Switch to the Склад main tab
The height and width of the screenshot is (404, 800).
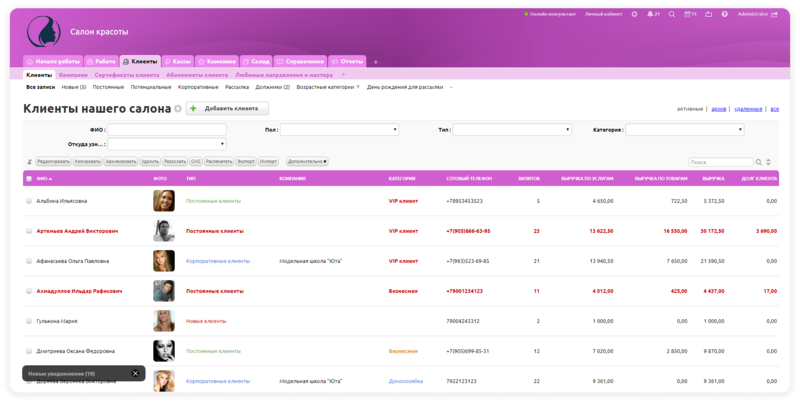point(256,61)
